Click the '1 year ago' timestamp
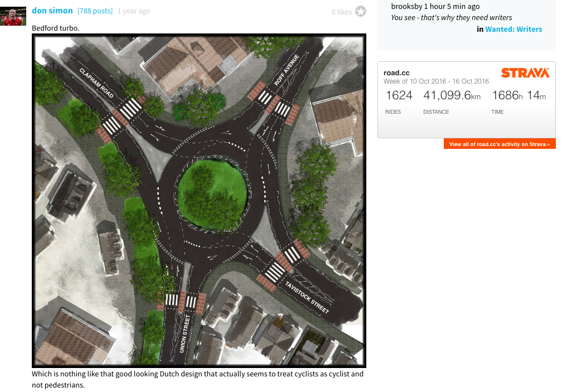 click(x=134, y=11)
